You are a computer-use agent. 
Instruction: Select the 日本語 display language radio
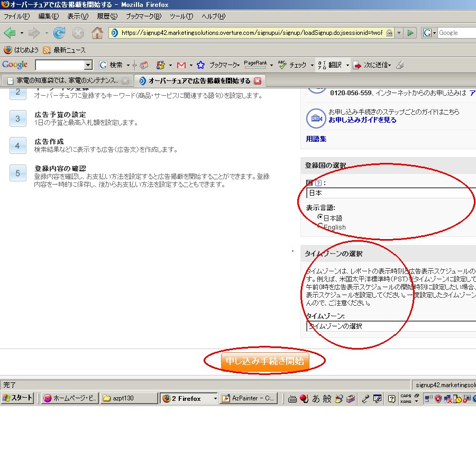click(320, 217)
